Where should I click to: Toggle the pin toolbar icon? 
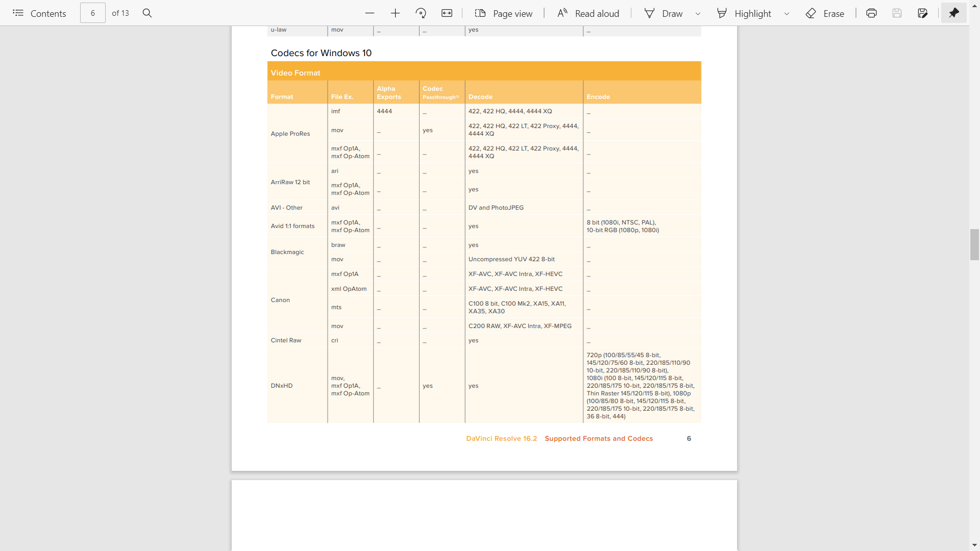(954, 13)
